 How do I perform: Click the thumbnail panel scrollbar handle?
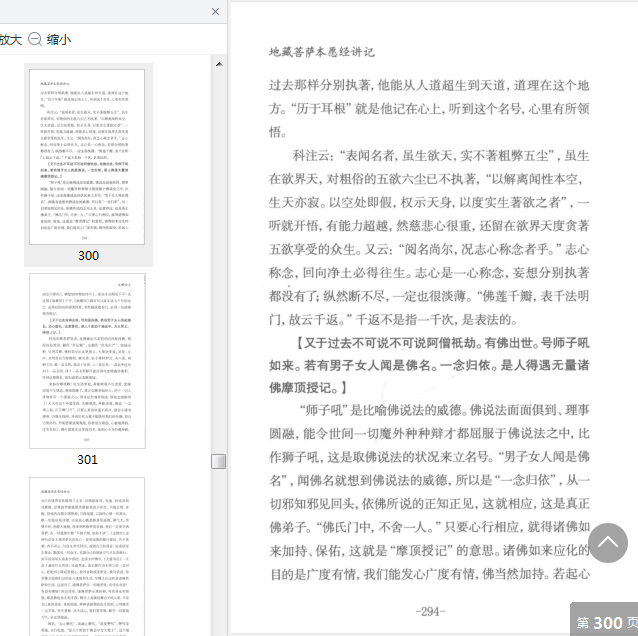click(x=218, y=461)
